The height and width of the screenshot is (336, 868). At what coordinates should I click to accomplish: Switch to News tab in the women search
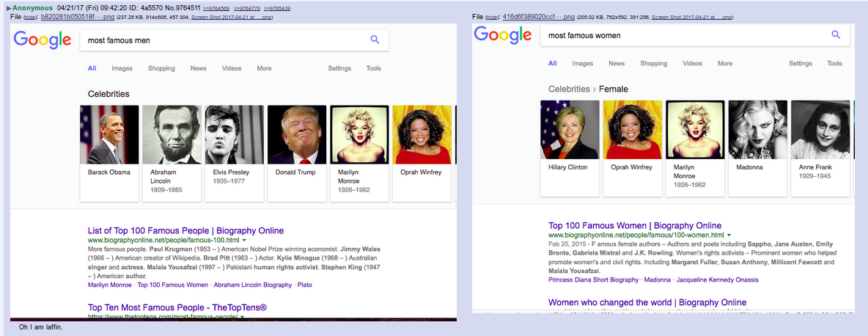coord(617,64)
